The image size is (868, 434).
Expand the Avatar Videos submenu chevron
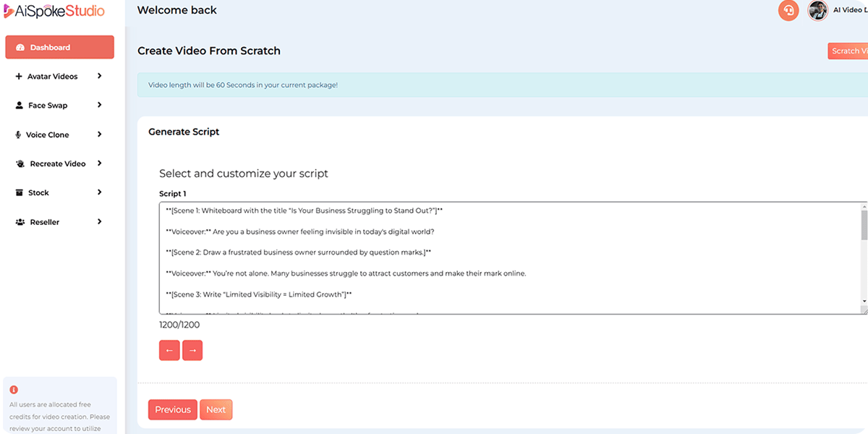coord(99,76)
